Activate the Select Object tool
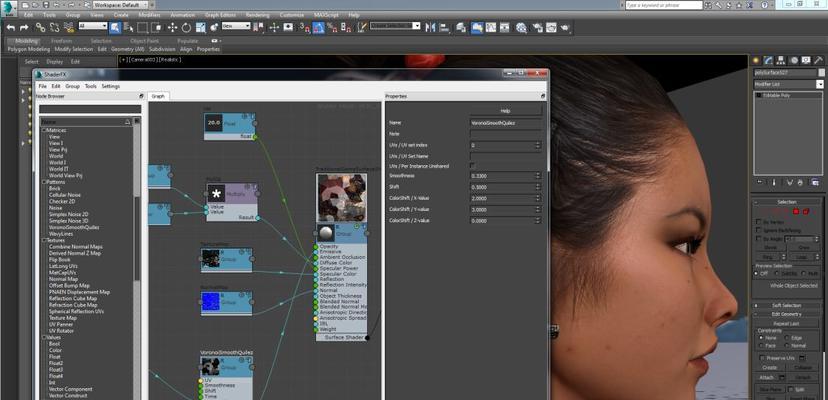Image resolution: width=828 pixels, height=400 pixels. (x=115, y=27)
